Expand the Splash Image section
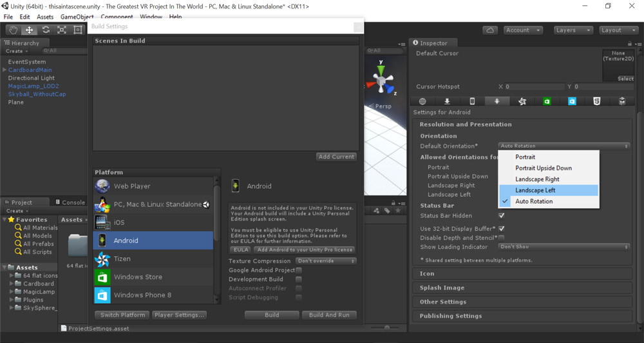Viewport: 644px width, 343px height. coord(522,288)
